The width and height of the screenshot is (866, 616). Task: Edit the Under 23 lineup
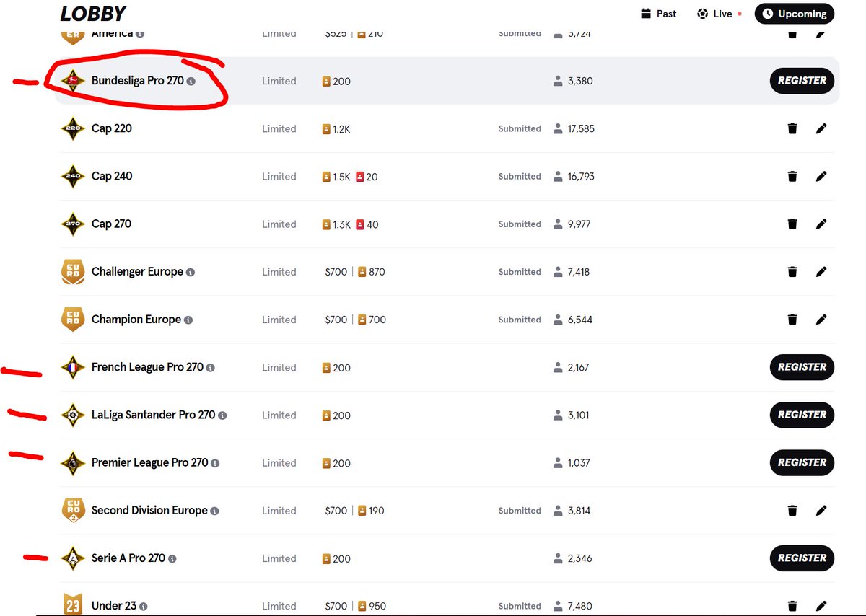[821, 605]
